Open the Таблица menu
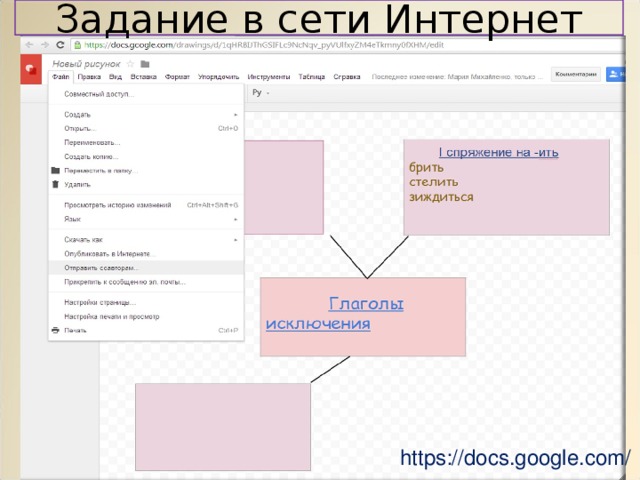This screenshot has width=640, height=480. (x=311, y=77)
